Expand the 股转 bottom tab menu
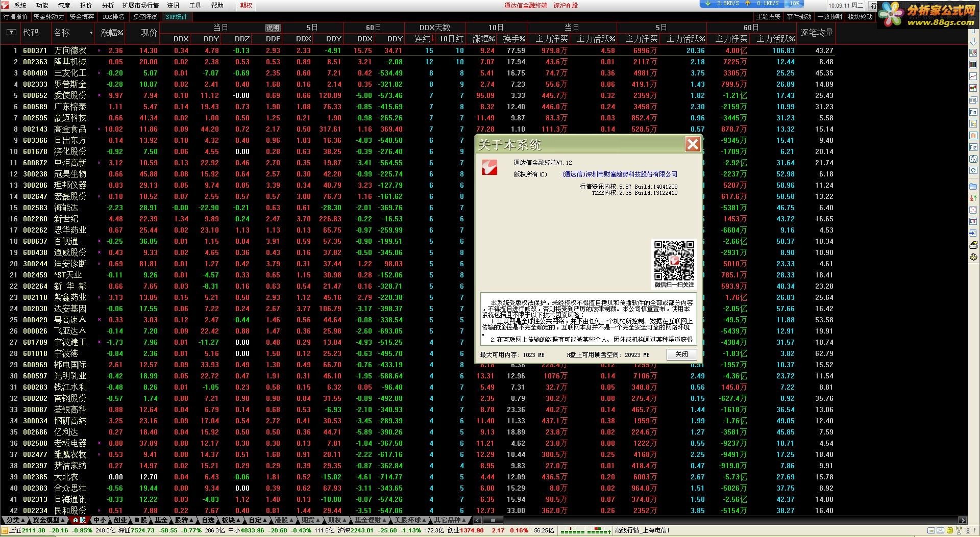 184,520
